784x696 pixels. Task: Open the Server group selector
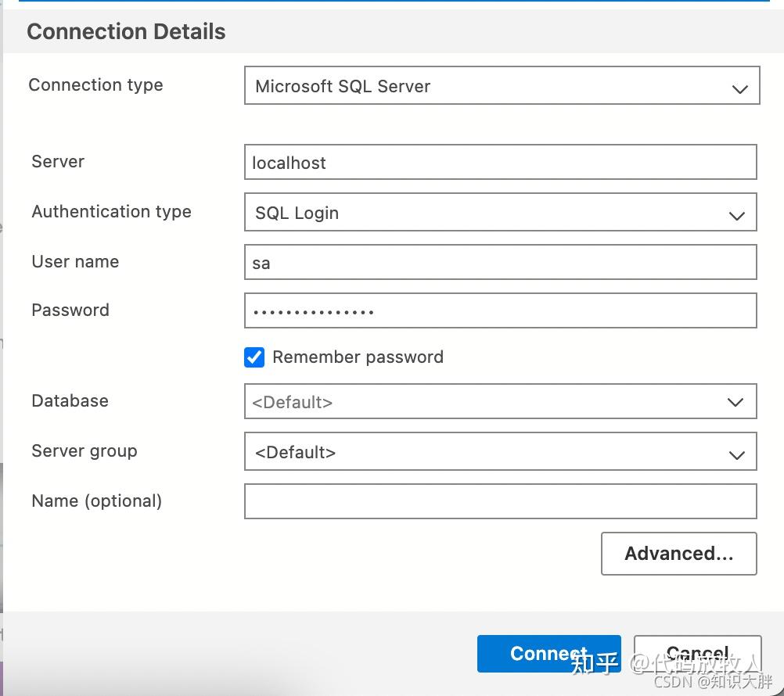coord(501,451)
